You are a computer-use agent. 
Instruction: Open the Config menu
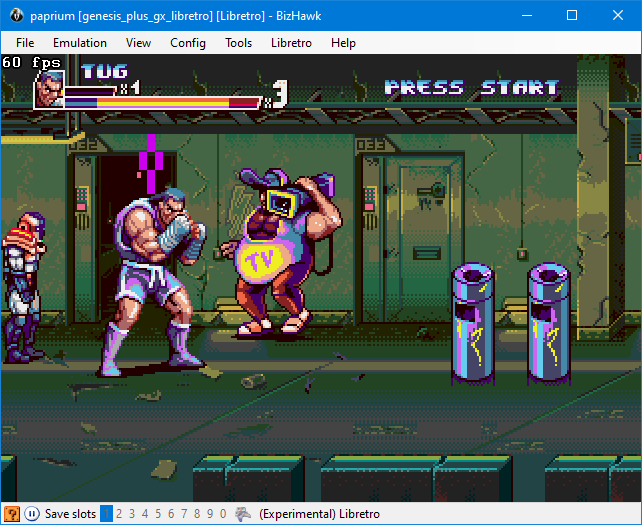[188, 43]
